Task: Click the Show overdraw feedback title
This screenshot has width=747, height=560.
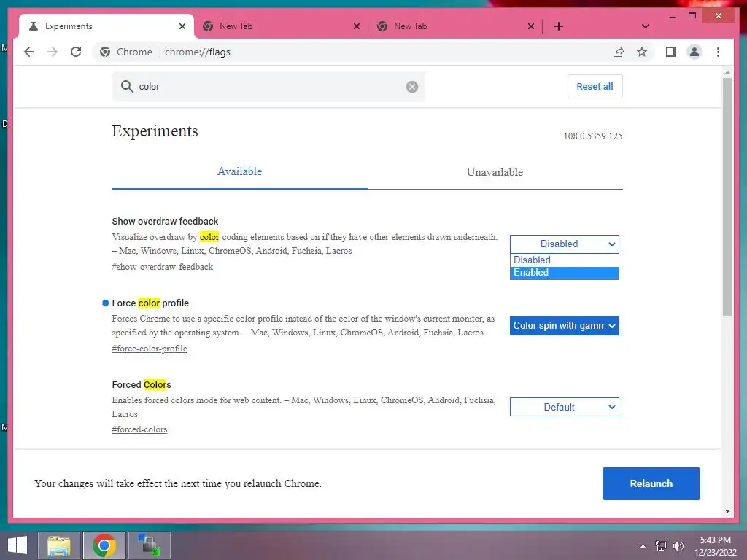Action: [165, 222]
